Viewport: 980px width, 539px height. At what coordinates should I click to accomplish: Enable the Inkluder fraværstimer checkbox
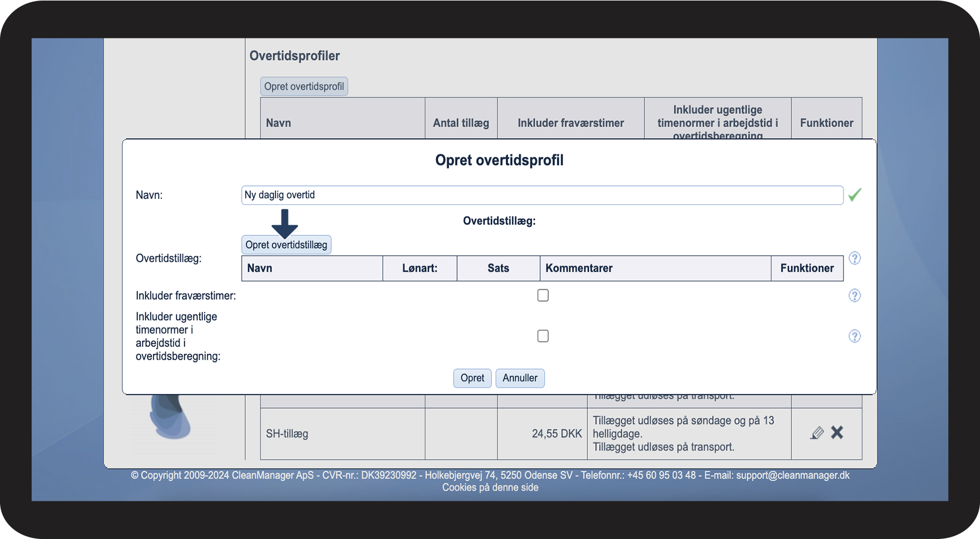tap(543, 295)
